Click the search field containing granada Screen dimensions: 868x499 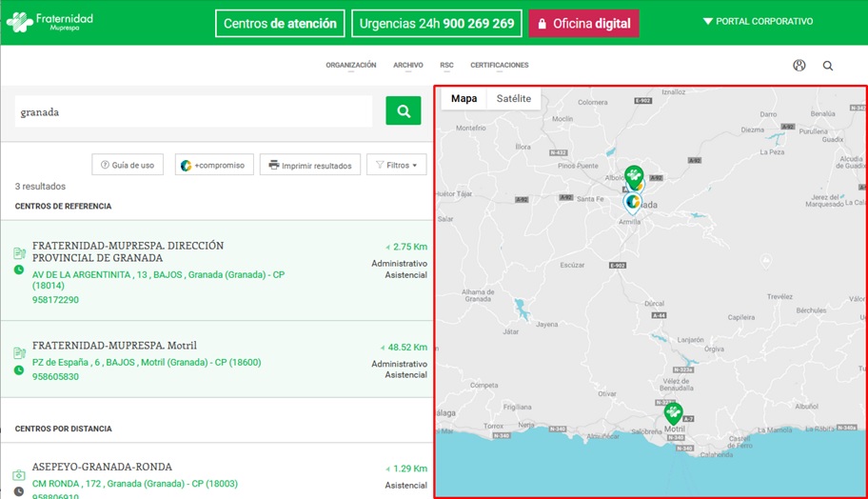point(194,111)
